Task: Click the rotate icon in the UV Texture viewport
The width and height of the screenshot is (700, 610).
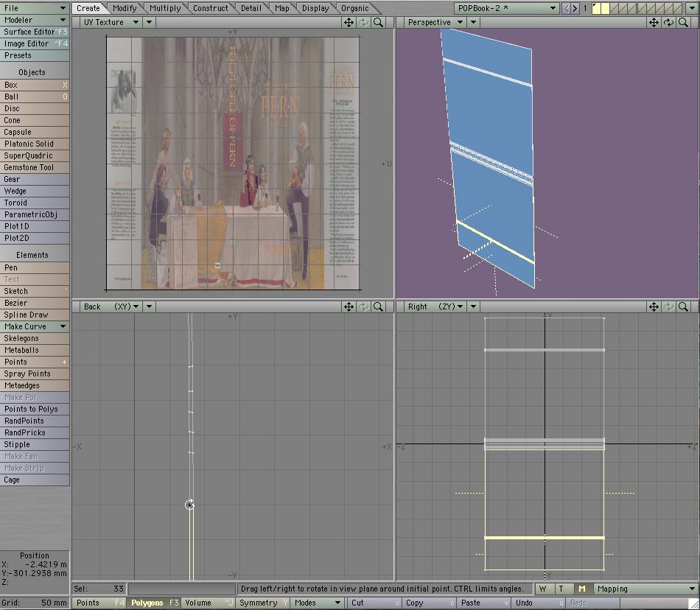Action: coord(363,22)
